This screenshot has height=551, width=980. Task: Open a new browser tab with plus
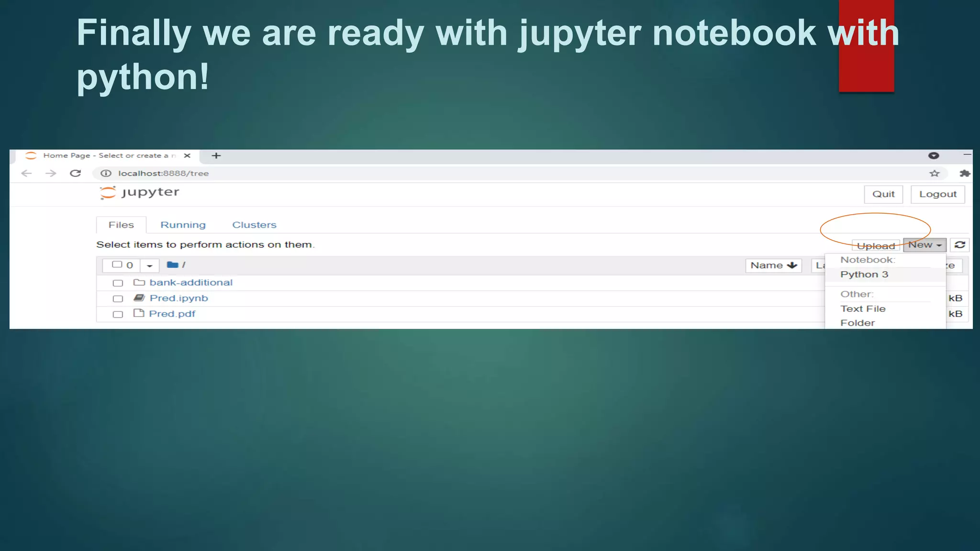(x=216, y=155)
